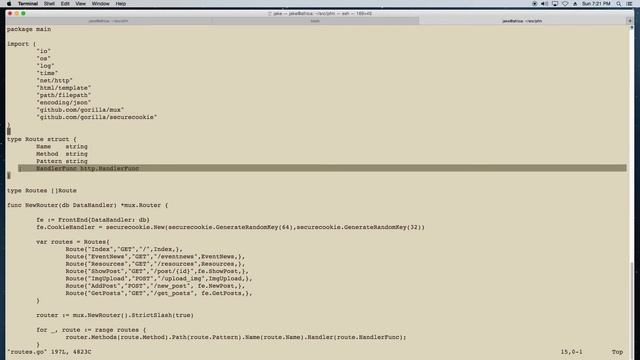Open Notification Center list icon
The height and width of the screenshot is (360, 640).
(x=629, y=4)
